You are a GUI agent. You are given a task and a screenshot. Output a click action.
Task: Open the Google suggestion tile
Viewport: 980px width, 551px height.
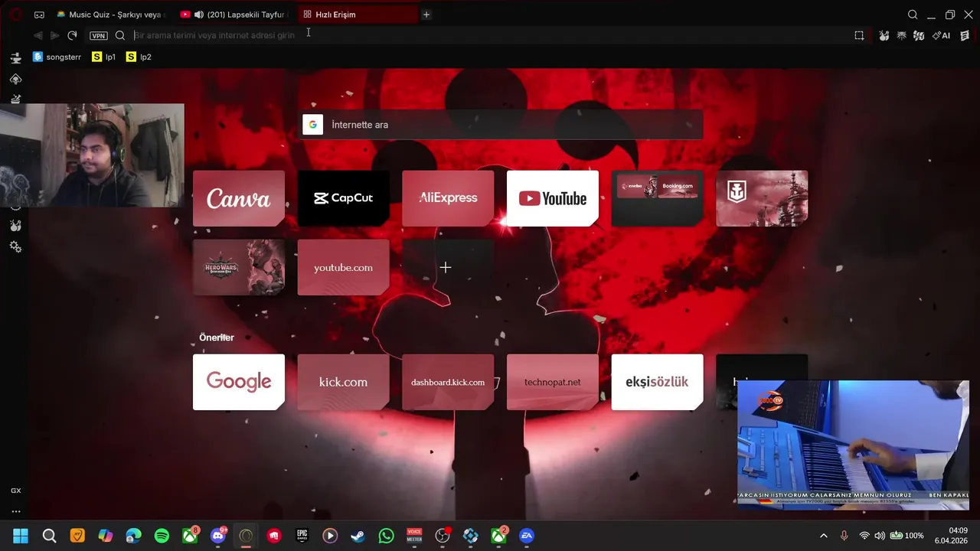pyautogui.click(x=239, y=382)
